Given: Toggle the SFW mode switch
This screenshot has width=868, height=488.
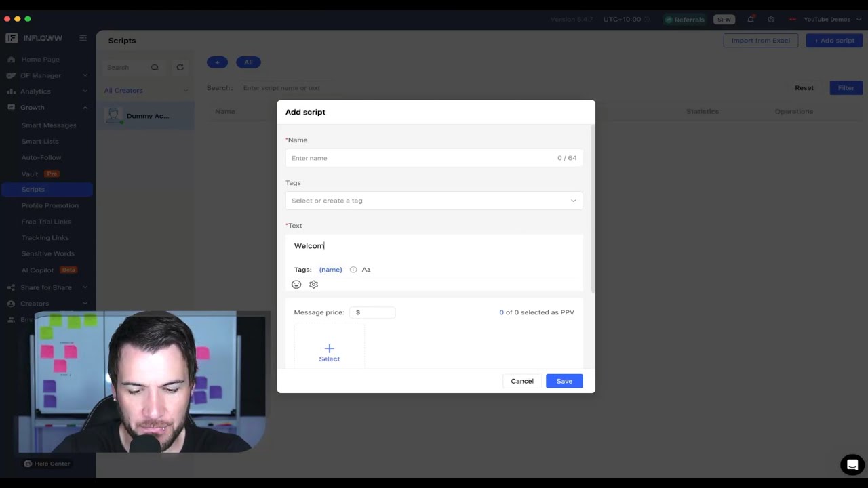Looking at the screenshot, I should (724, 20).
